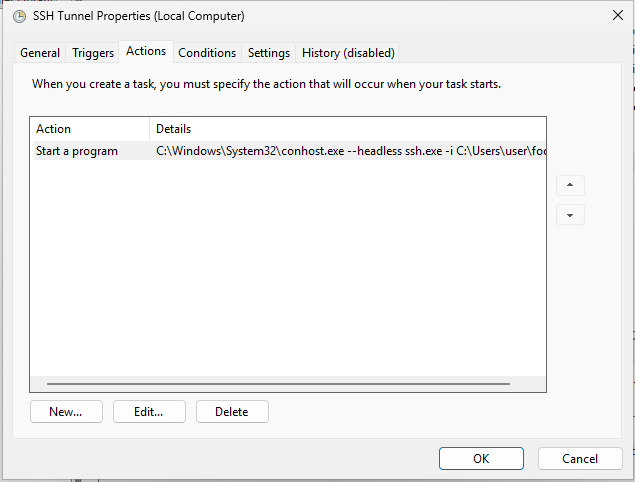Sort by the Action column header

(x=89, y=129)
